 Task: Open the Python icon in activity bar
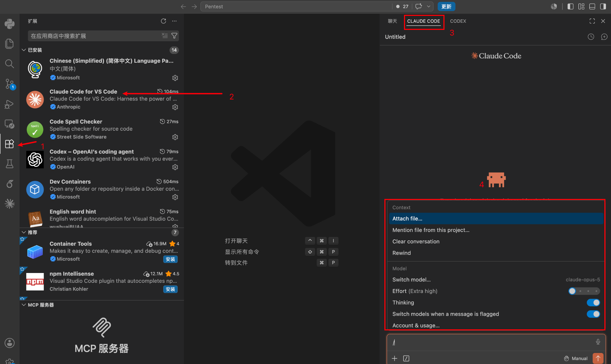coord(10,24)
